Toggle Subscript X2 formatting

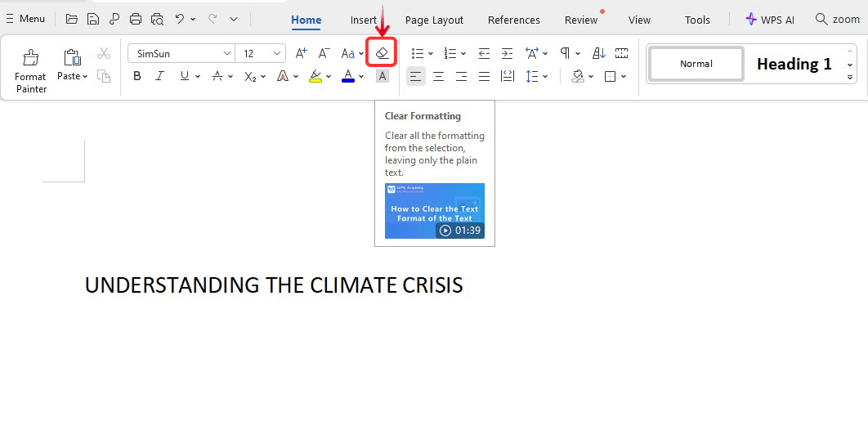pos(250,76)
